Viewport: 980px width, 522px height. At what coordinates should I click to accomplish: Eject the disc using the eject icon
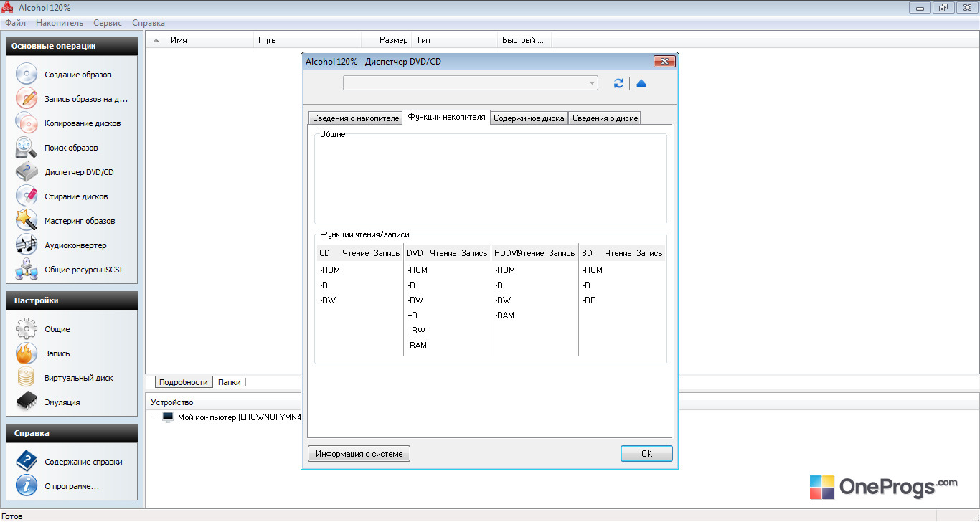[x=641, y=83]
